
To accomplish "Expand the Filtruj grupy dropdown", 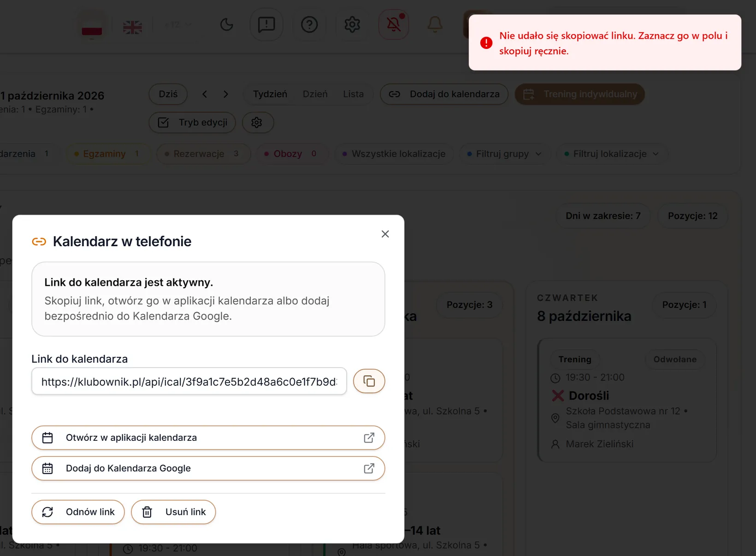I will (504, 154).
